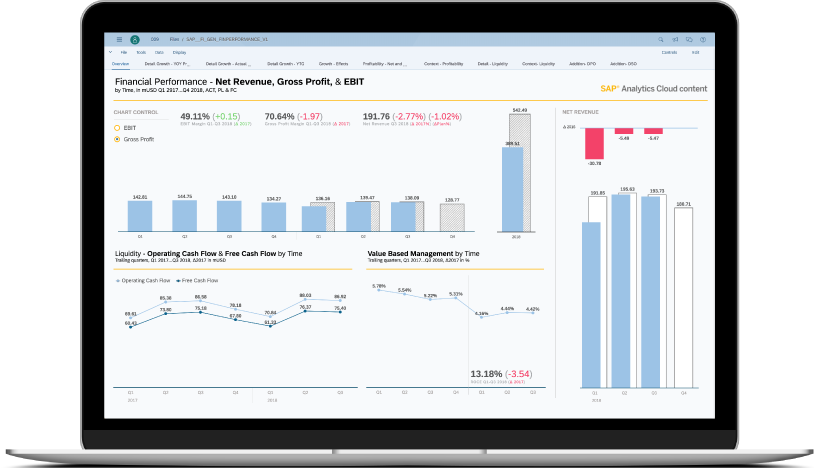Open the Tools menu
This screenshot has width=814, height=468.
[141, 52]
